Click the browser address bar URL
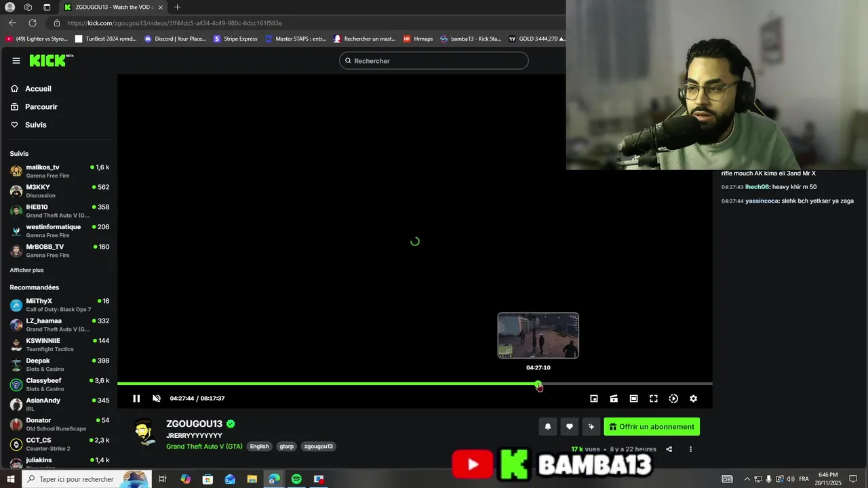This screenshot has width=868, height=488. [174, 23]
